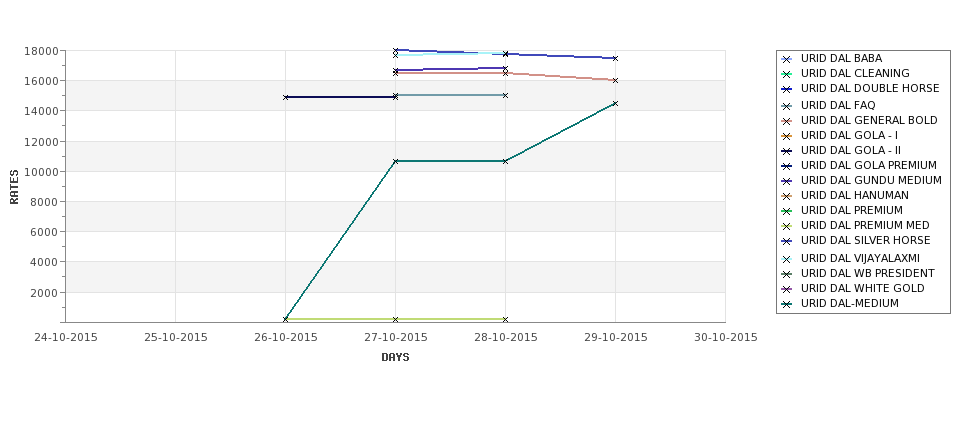Click the salmon line data point at 29-10-2015
The image size is (975, 429).
[x=615, y=80]
